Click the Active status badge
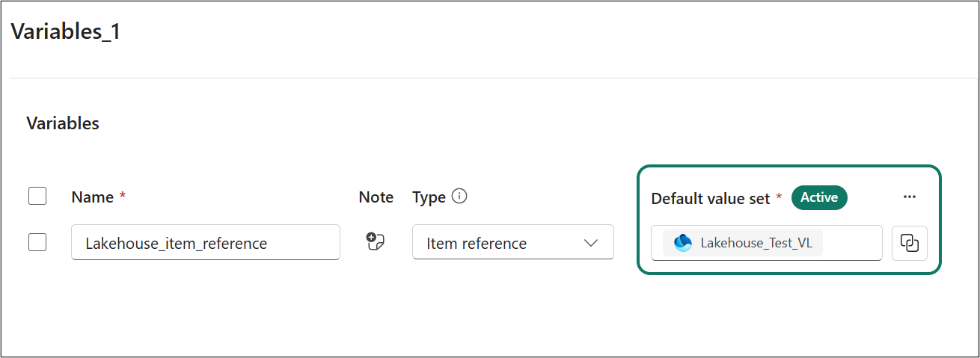The width and height of the screenshot is (980, 358). coord(819,197)
